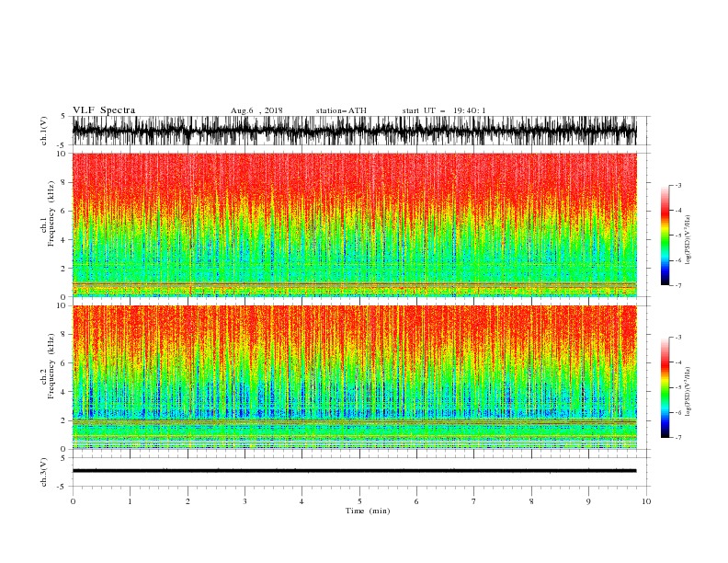This screenshot has height=563, width=728.
Task: Click the "station=ATH" label
Action: pos(341,110)
